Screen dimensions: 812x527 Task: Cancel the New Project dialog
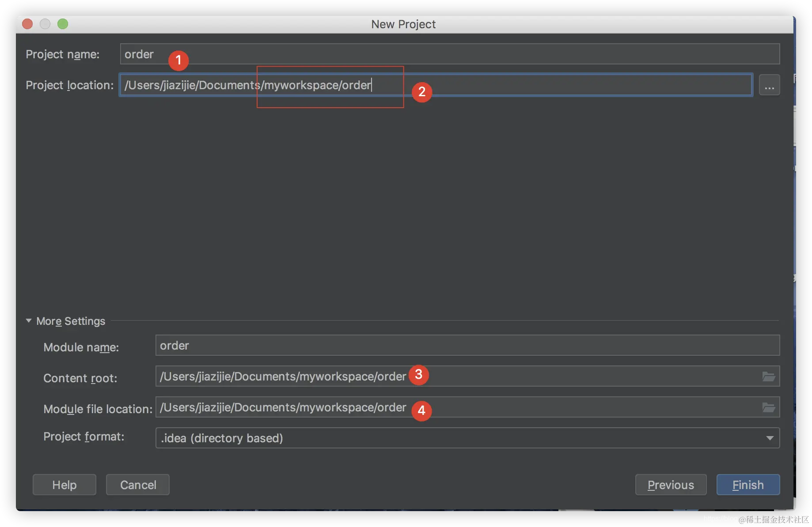[138, 485]
